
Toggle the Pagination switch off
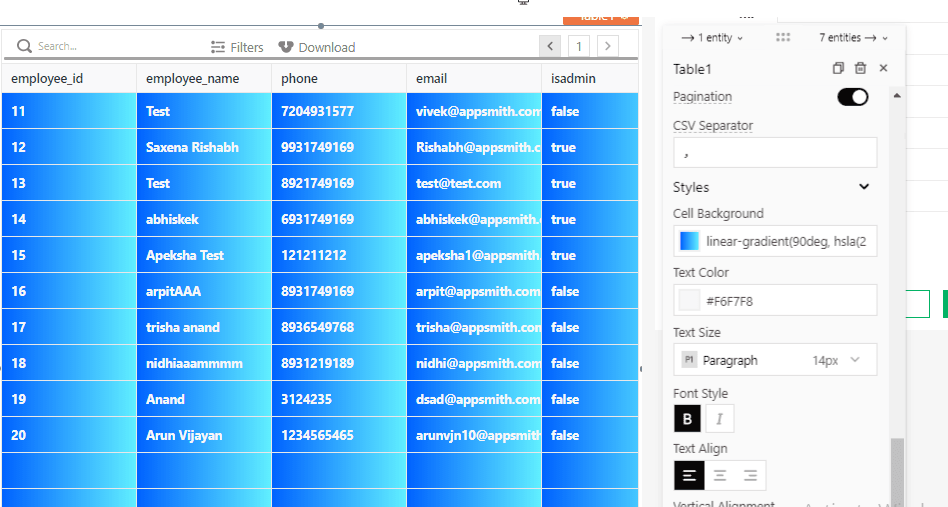[x=853, y=97]
